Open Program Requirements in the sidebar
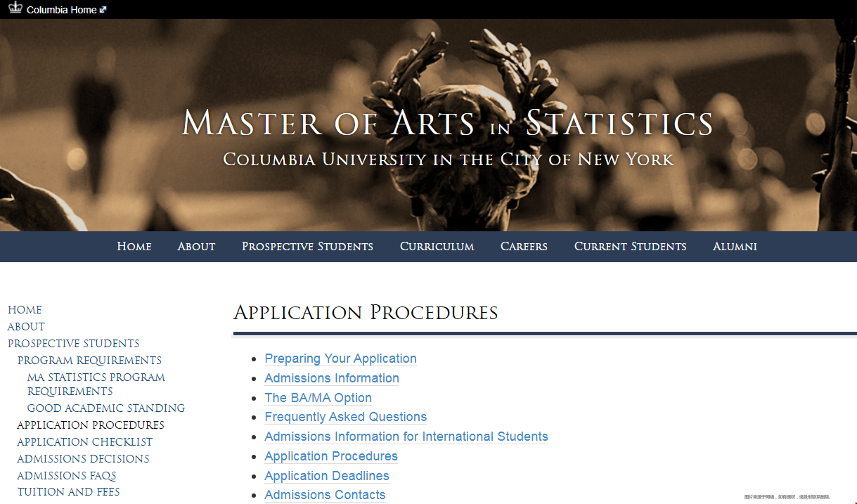Viewport: 857px width, 504px height. (x=90, y=361)
